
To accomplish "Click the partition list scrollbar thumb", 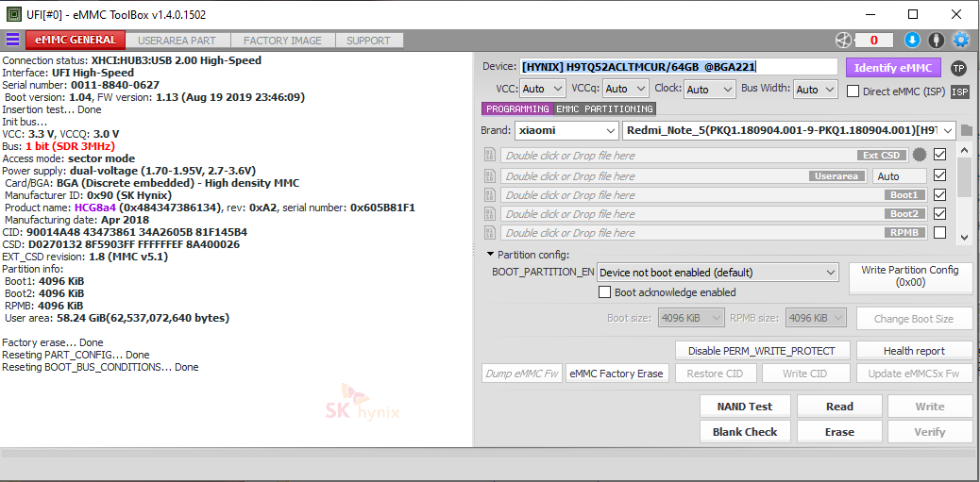I will coord(964,177).
